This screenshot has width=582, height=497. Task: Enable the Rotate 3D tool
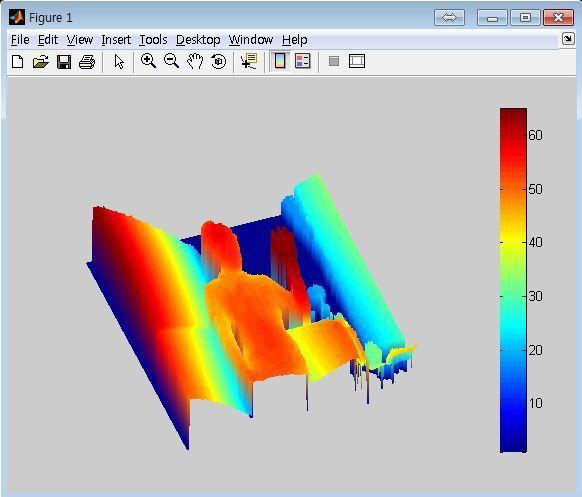click(x=219, y=61)
